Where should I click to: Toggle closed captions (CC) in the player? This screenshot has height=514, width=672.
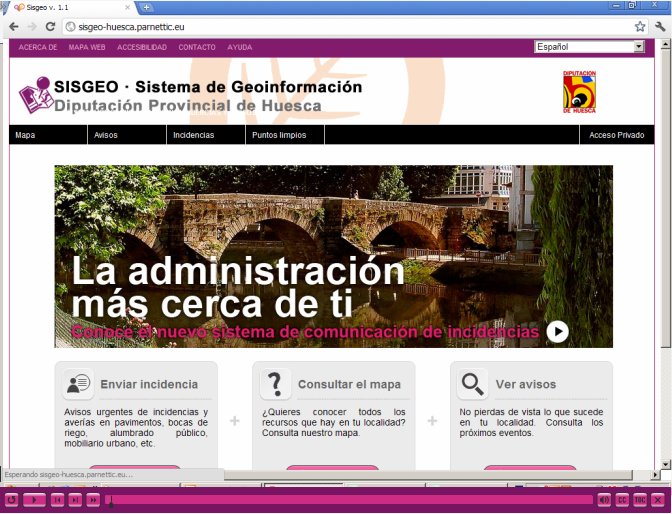622,499
